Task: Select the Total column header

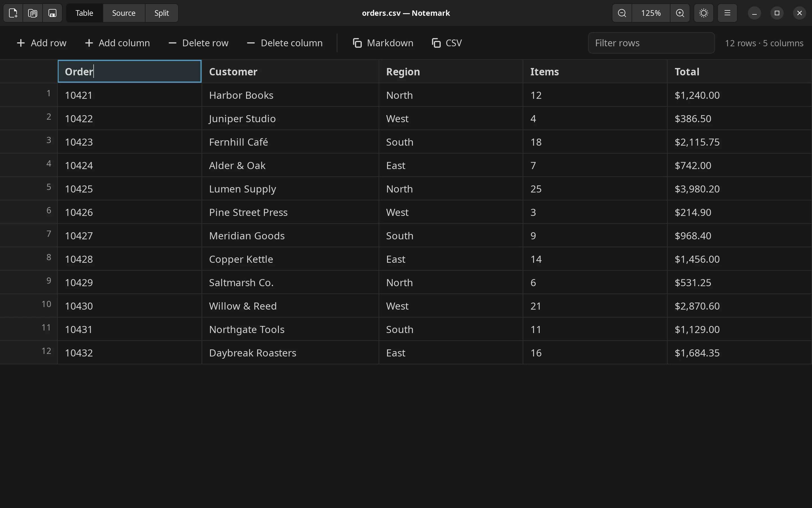Action: point(740,72)
